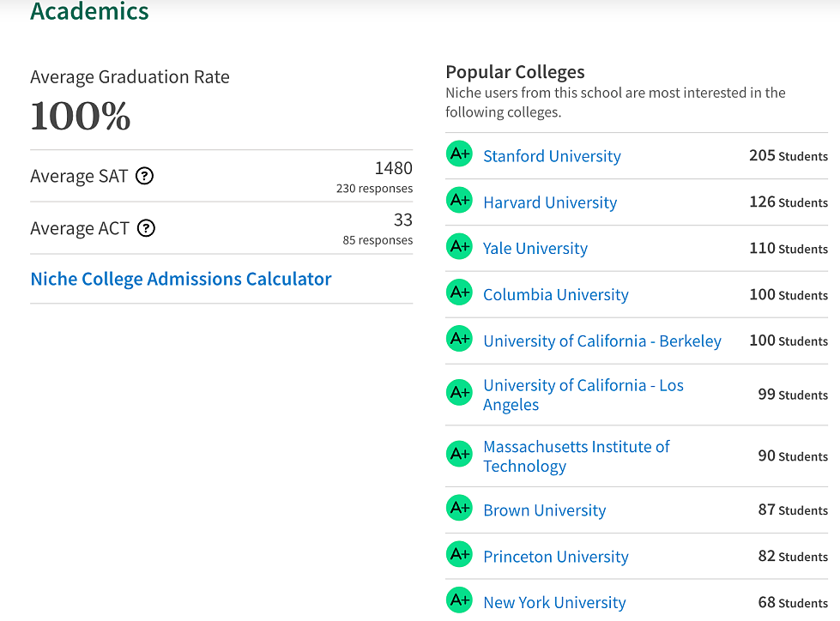This screenshot has width=840, height=621.
Task: Click the A+ badge beside UC Los Angeles
Action: pyautogui.click(x=459, y=392)
